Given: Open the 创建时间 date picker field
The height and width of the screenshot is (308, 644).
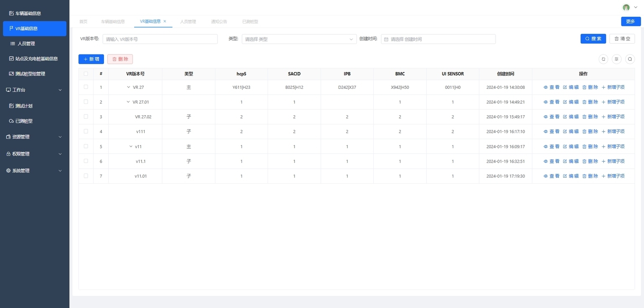Looking at the screenshot, I should (x=438, y=39).
